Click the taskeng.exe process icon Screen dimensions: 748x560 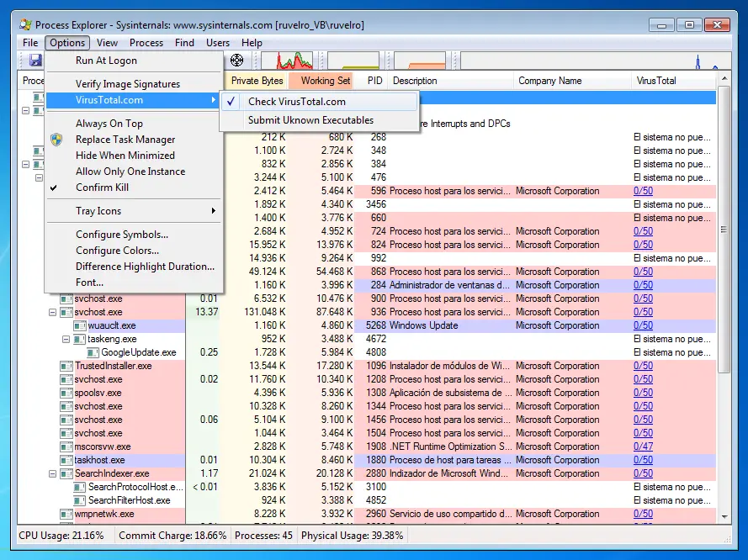pyautogui.click(x=80, y=340)
